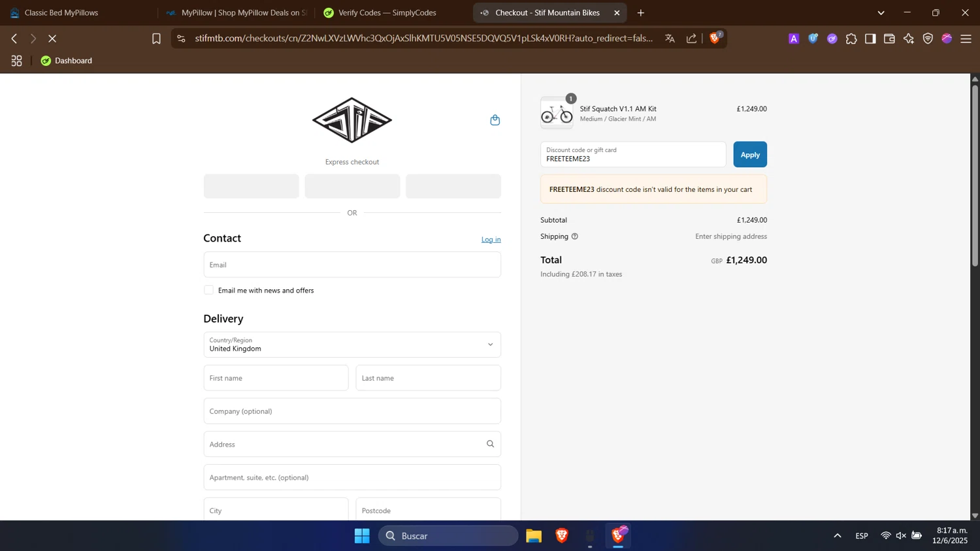Open the muted volume tray icon
The image size is (980, 551).
[x=901, y=536]
